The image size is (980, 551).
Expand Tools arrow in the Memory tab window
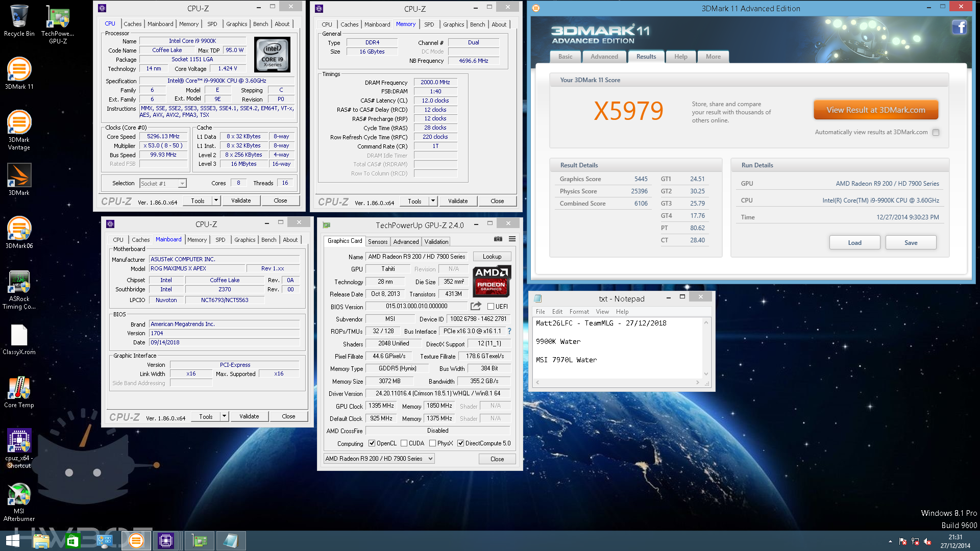(x=433, y=201)
